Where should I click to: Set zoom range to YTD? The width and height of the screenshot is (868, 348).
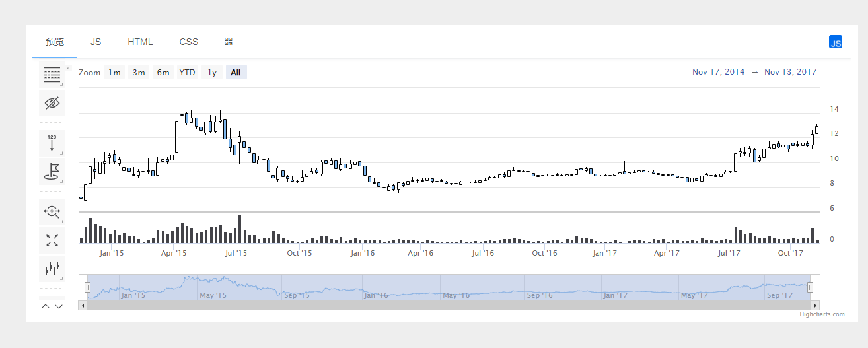tap(188, 72)
